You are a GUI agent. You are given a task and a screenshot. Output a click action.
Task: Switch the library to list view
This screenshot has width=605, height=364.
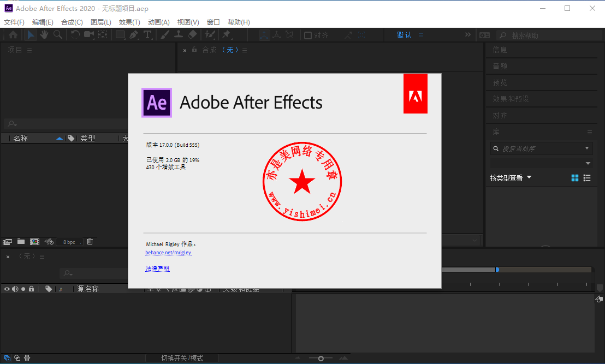pyautogui.click(x=587, y=178)
